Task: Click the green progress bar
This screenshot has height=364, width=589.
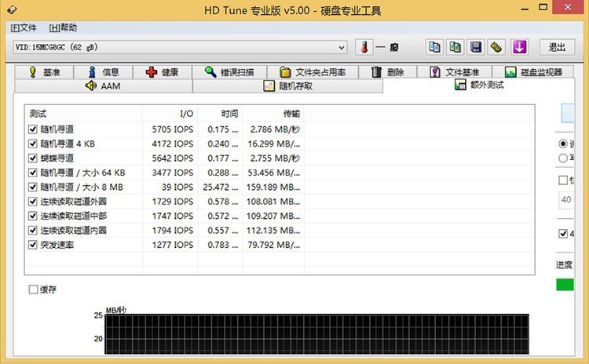Action: tap(565, 285)
